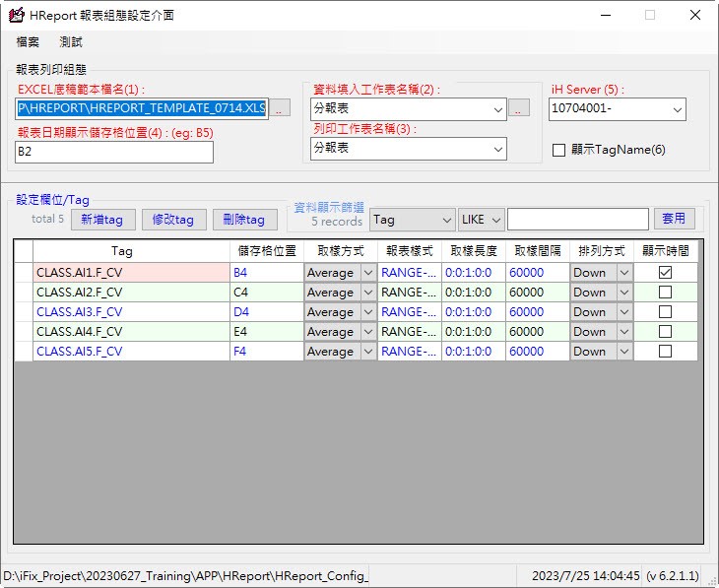Viewport: 719px width, 588px height.
Task: Click the 新增tag button
Action: pos(102,220)
